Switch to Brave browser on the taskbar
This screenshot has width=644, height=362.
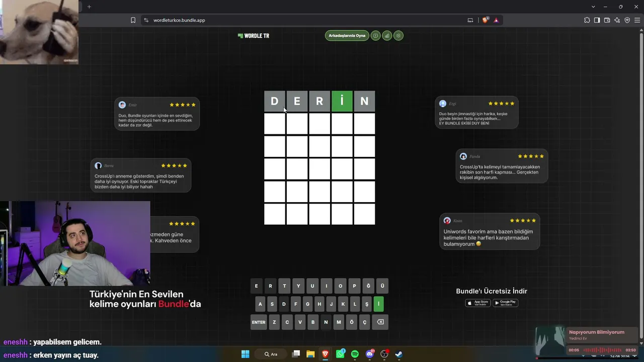[x=325, y=354]
